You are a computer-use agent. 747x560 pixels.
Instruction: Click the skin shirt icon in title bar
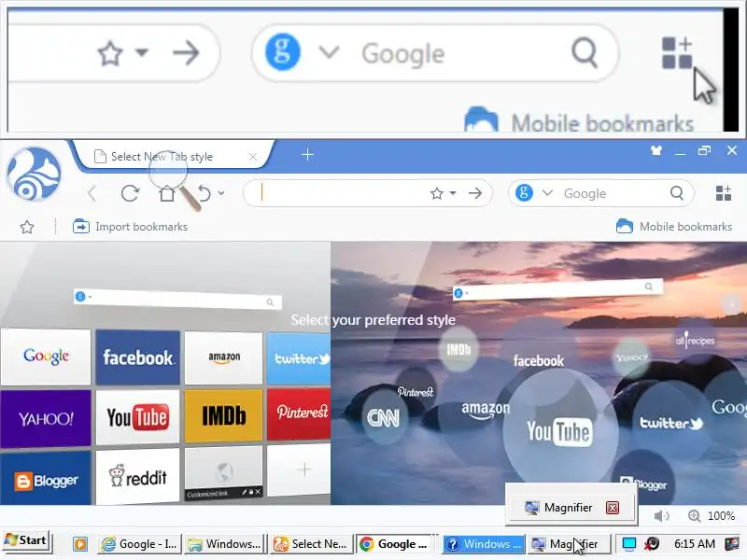click(656, 151)
